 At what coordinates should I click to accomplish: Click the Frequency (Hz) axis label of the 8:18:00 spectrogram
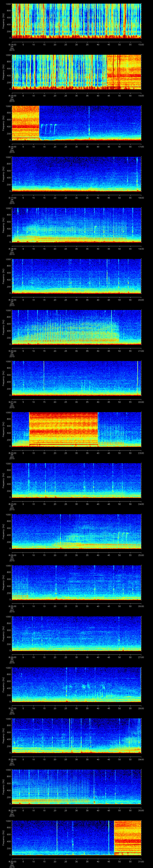pos(3,225)
